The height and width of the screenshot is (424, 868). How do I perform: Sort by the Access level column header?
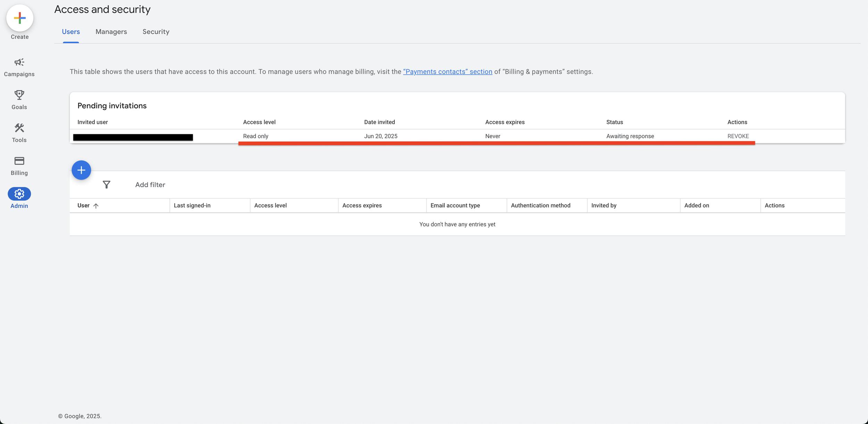click(x=270, y=205)
